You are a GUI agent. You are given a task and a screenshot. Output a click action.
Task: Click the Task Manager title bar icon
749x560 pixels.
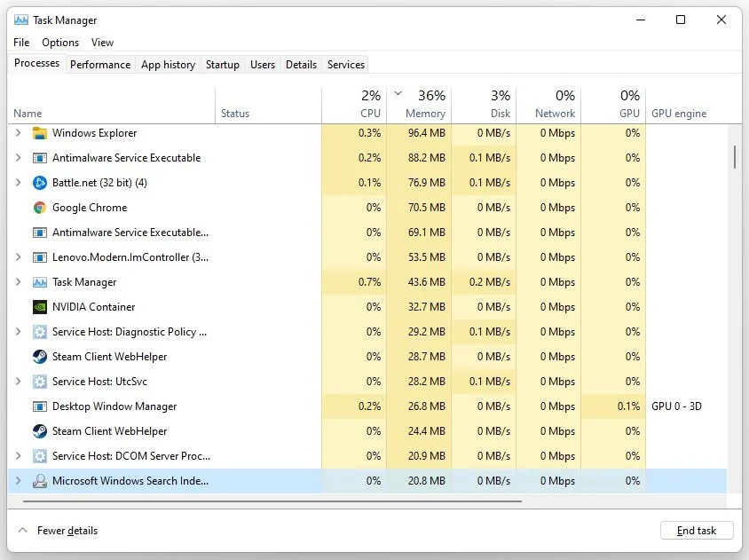tap(21, 20)
